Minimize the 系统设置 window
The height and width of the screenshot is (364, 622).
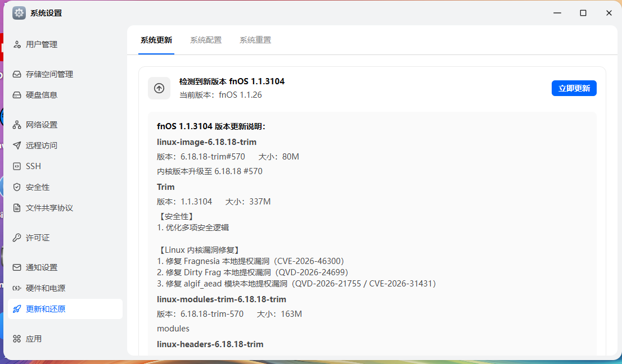point(557,13)
